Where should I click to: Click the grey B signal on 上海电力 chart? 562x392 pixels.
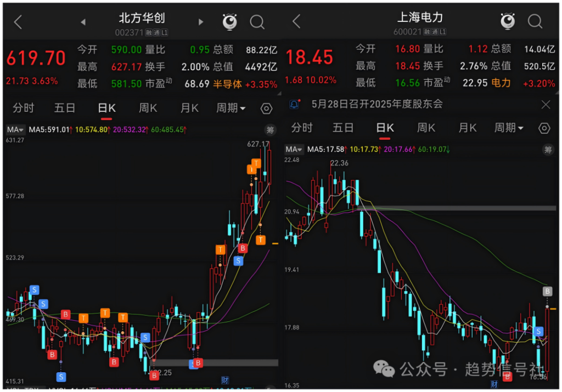[547, 292]
